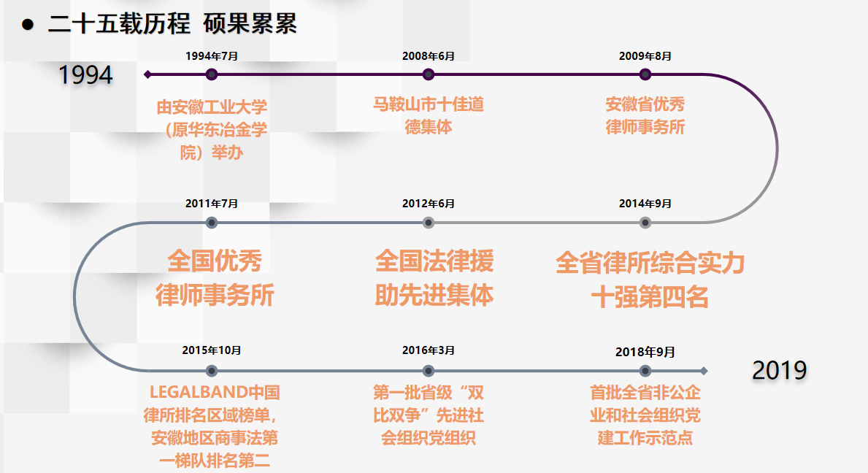Select the date label 2008年6月
Image resolution: width=868 pixels, height=473 pixels.
point(428,56)
